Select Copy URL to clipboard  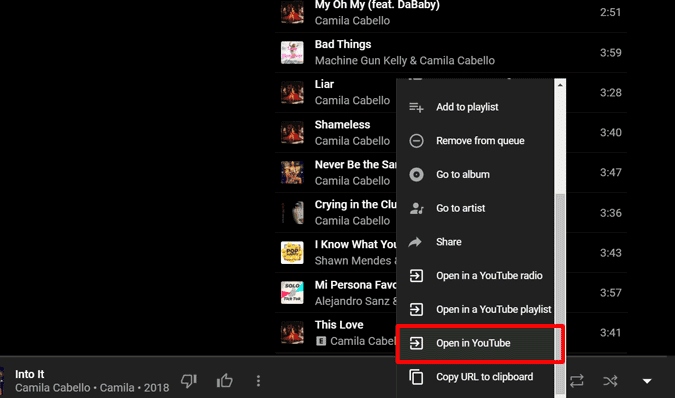(x=475, y=377)
